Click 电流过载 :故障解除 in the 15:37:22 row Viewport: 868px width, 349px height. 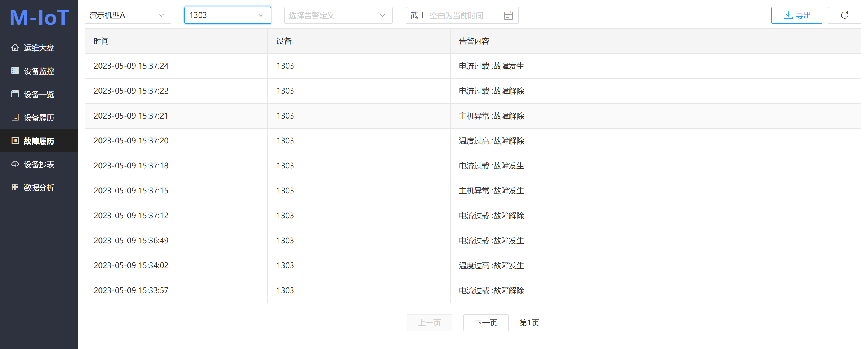click(491, 91)
